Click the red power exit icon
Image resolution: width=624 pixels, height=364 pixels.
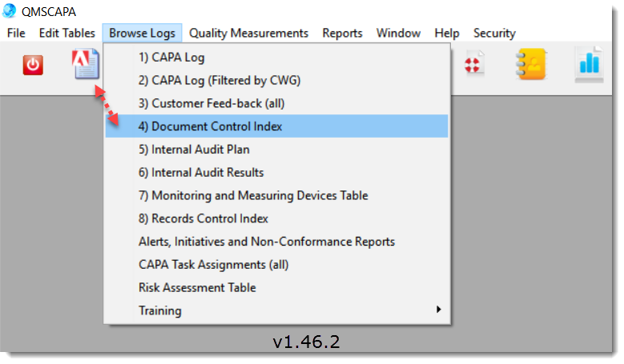33,65
